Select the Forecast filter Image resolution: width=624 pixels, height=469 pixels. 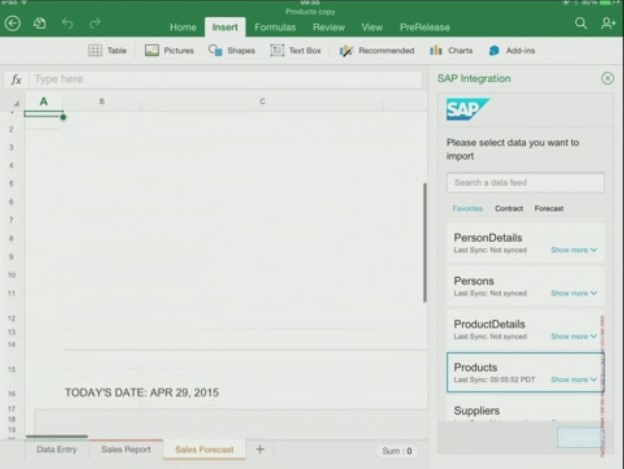(549, 208)
